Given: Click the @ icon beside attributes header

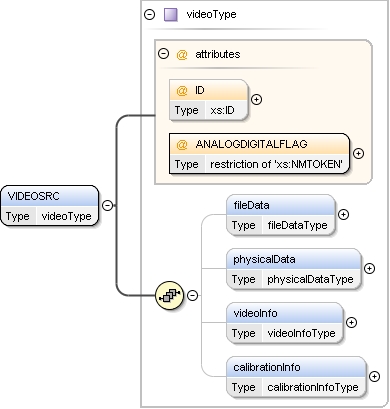Looking at the screenshot, I should pos(182,54).
